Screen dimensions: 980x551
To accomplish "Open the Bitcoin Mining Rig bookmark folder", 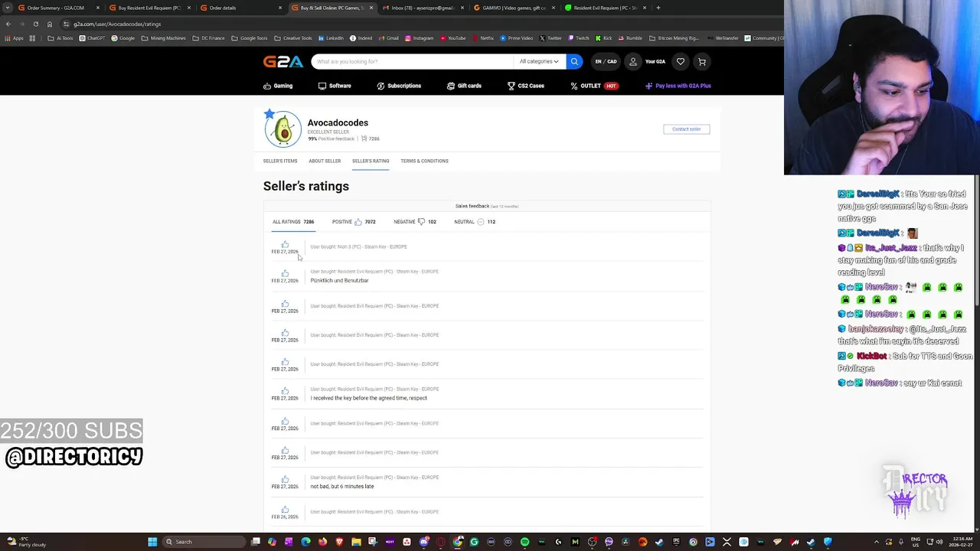I will tap(675, 38).
